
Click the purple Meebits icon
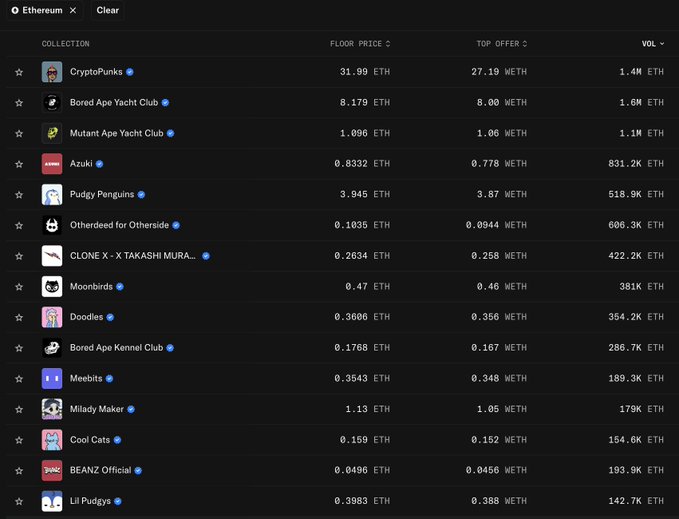pyautogui.click(x=52, y=378)
